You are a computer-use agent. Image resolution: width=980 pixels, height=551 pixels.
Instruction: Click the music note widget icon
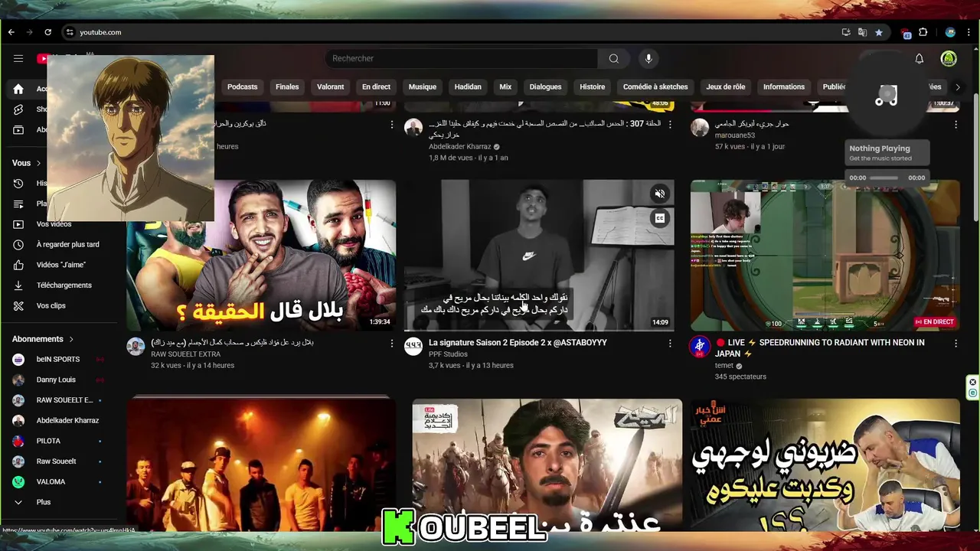(x=887, y=96)
